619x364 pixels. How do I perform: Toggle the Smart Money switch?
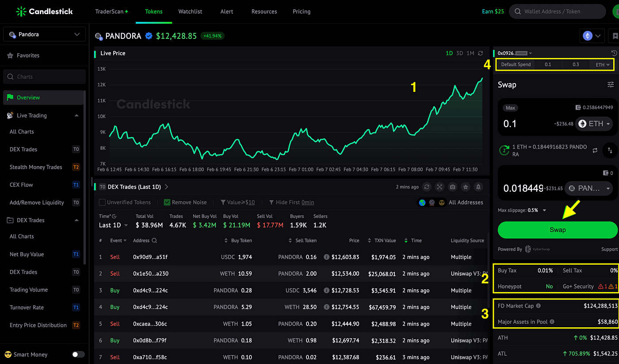point(78,354)
